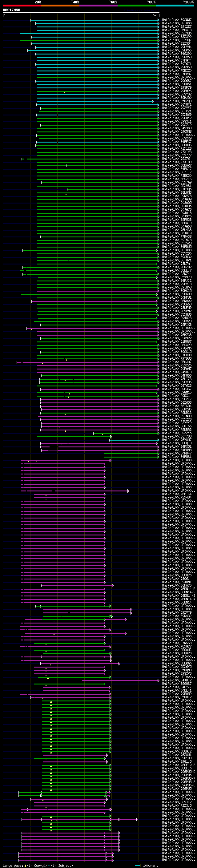Click the =100char. scale legend
This screenshot has height=868, width=197.
point(147,865)
